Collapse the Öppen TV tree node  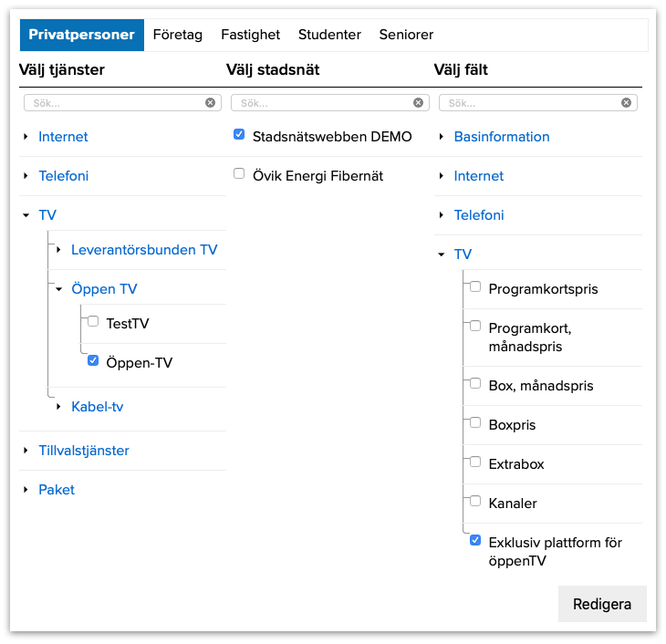pyautogui.click(x=58, y=289)
